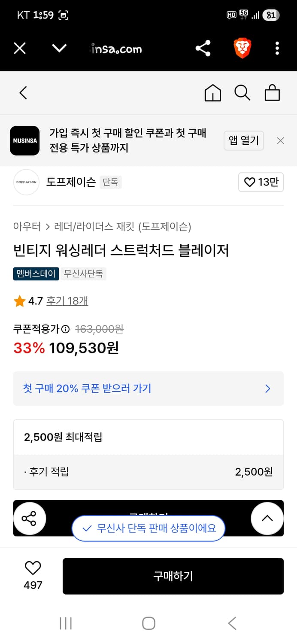This screenshot has height=644, width=297.
Task: Tap the share icon in the browser bar
Action: (x=203, y=48)
